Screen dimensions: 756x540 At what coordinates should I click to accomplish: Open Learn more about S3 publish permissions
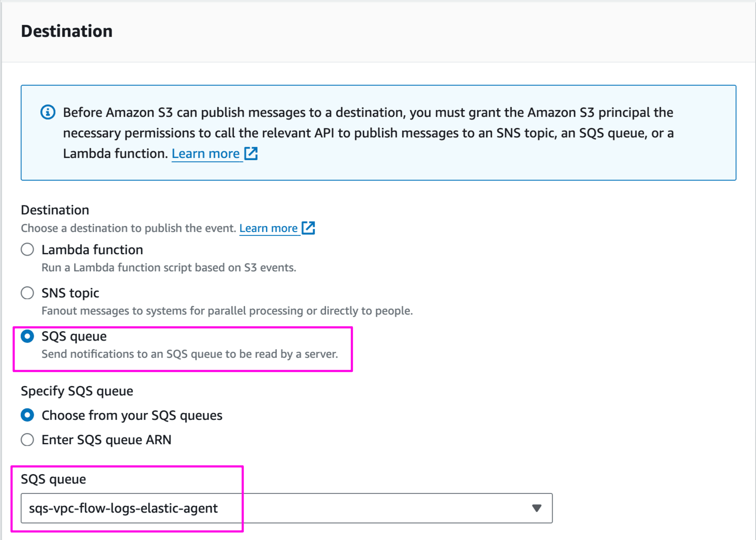coord(206,153)
